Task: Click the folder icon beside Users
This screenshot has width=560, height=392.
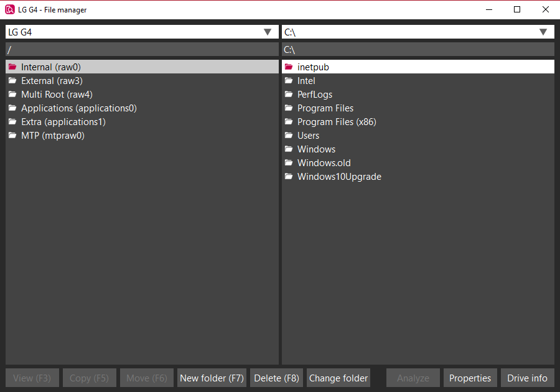Action: pyautogui.click(x=289, y=136)
